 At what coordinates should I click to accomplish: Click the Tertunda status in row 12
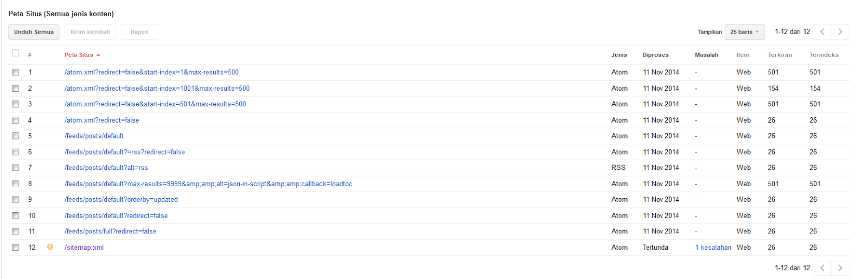click(x=655, y=248)
